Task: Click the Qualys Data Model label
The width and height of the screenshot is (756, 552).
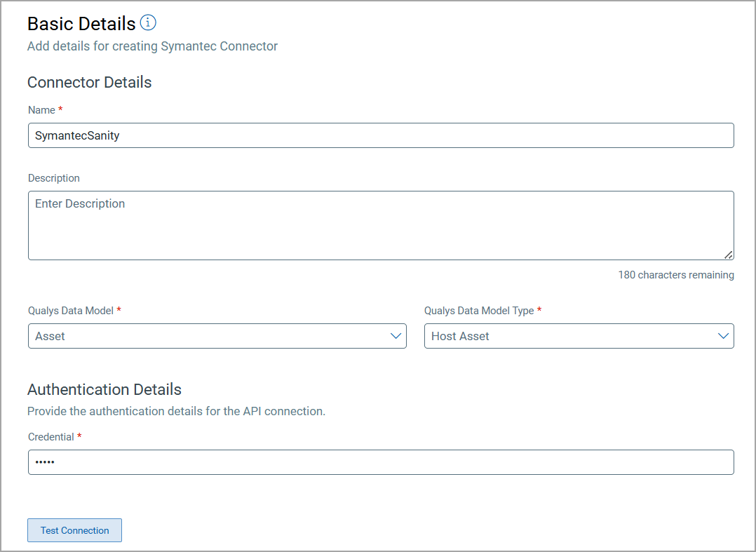Action: 71,311
